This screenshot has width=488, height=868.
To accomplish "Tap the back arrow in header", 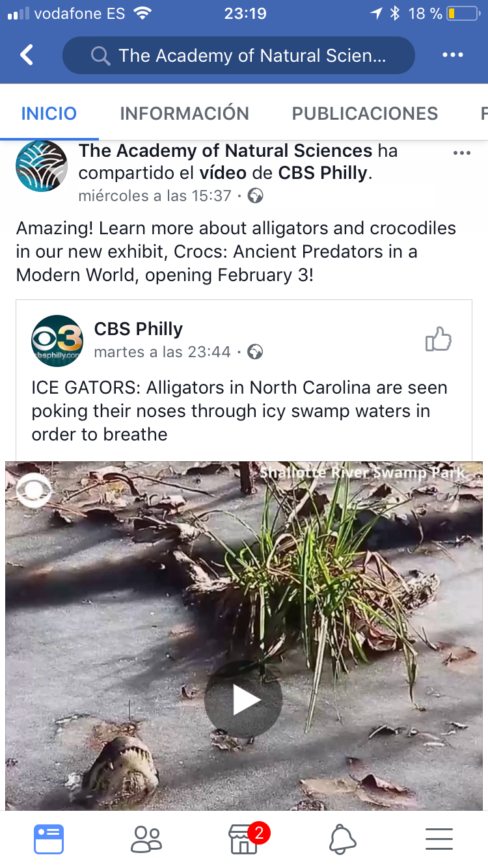I will coord(27,55).
